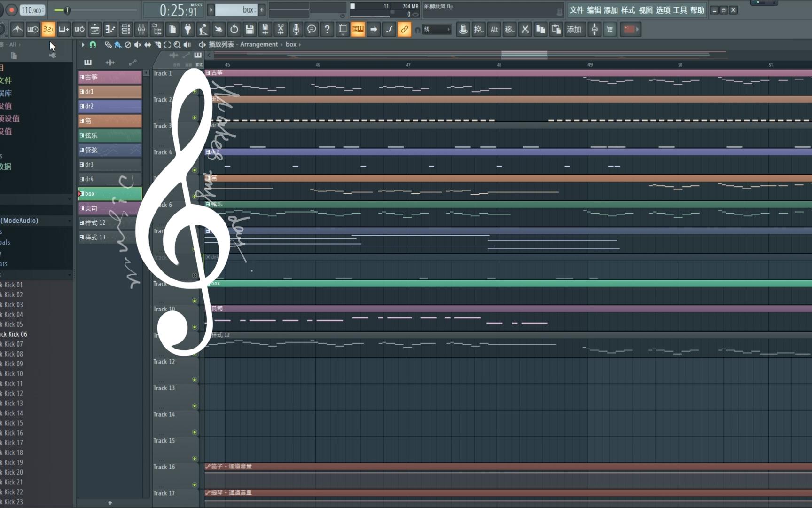Image resolution: width=812 pixels, height=508 pixels.
Task: Click the undo history circular arrow icon
Action: (x=234, y=30)
